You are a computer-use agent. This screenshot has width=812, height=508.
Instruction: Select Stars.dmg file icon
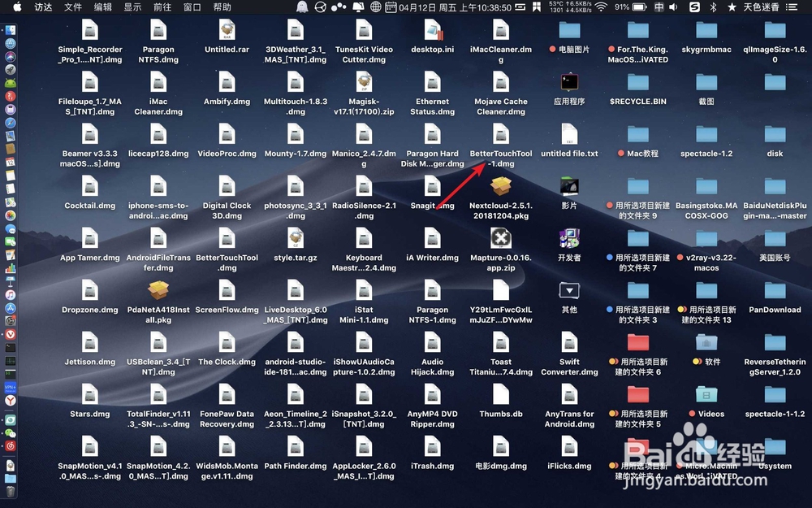click(89, 394)
